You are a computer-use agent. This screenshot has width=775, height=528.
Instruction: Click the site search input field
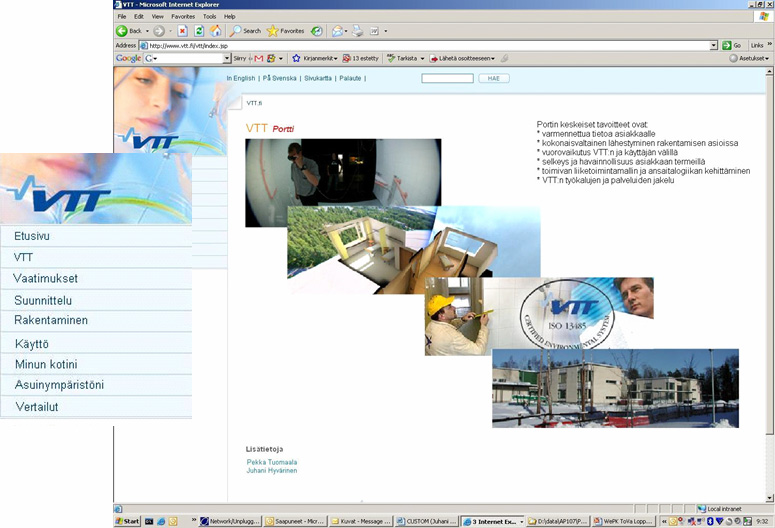coord(447,78)
